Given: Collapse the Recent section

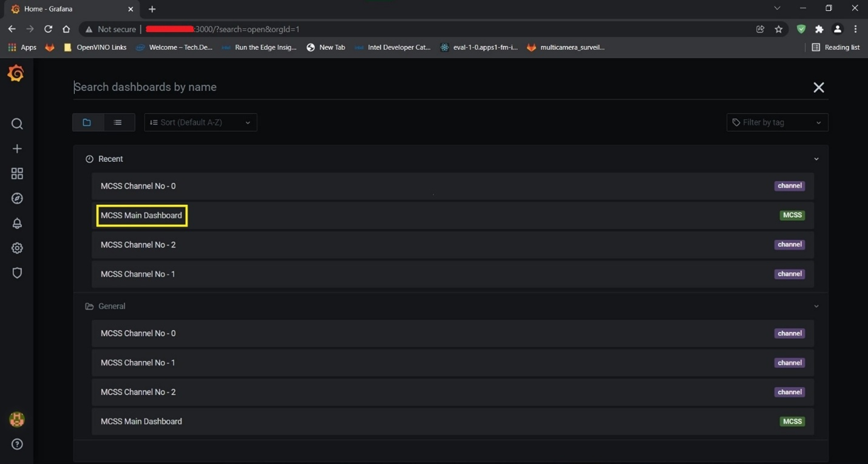Looking at the screenshot, I should 816,159.
